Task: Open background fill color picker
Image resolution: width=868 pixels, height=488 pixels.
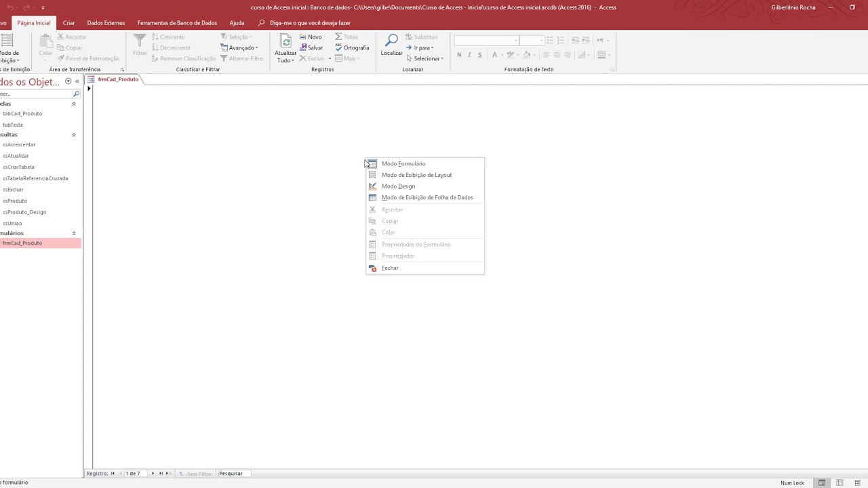Action: 531,55
